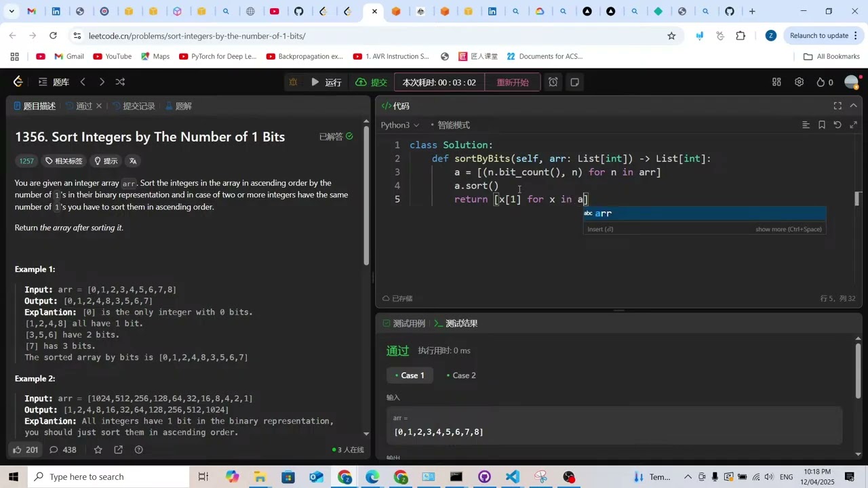This screenshot has height=488, width=868.
Task: Click the alarm clock timer icon
Action: tap(553, 82)
